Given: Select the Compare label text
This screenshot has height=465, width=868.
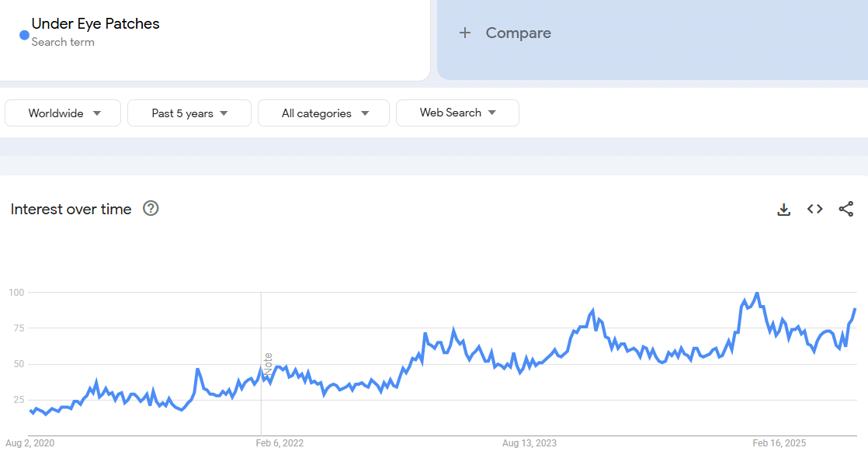Looking at the screenshot, I should click(518, 33).
